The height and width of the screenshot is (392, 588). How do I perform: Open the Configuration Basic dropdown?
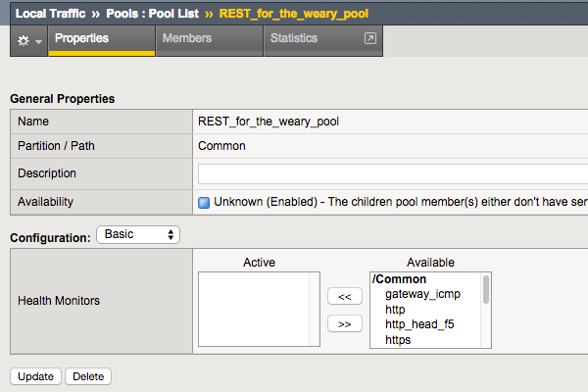[x=138, y=235]
